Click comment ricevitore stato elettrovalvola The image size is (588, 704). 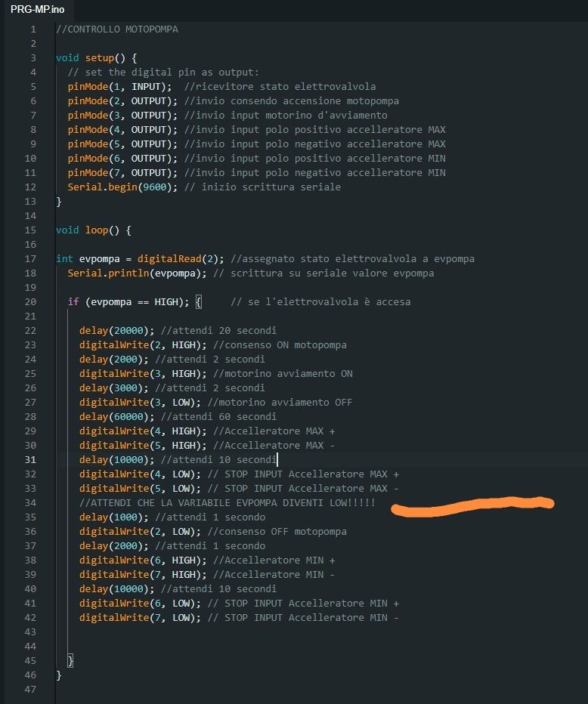tap(280, 87)
